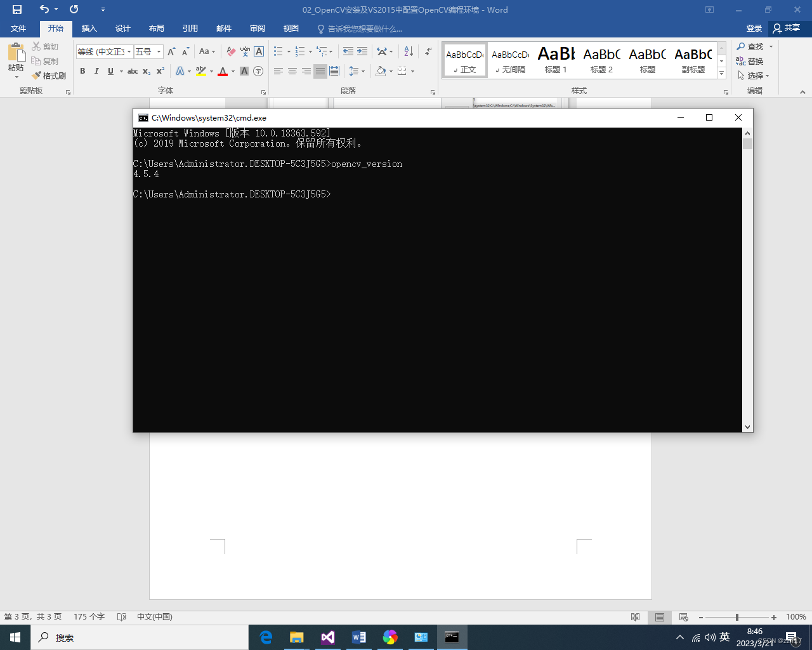Switch to the 插入 ribbon tab
This screenshot has width=812, height=650.
point(89,29)
